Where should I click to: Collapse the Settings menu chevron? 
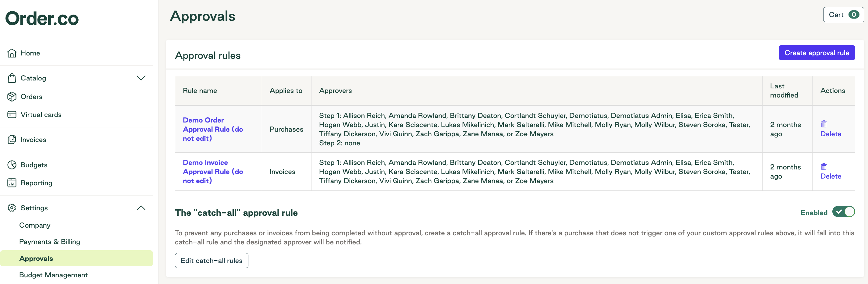click(x=141, y=208)
